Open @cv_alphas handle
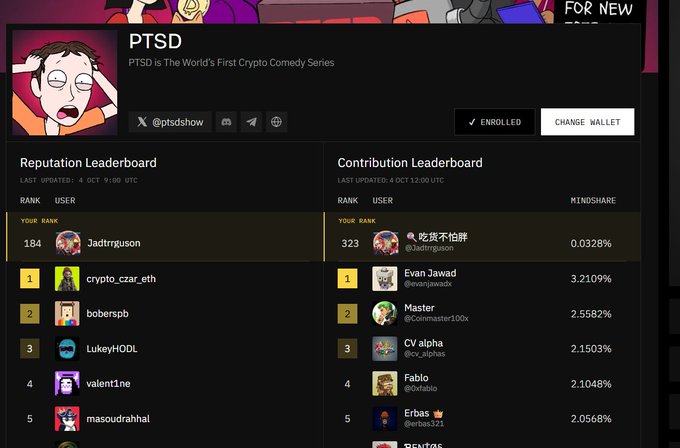 coord(425,353)
